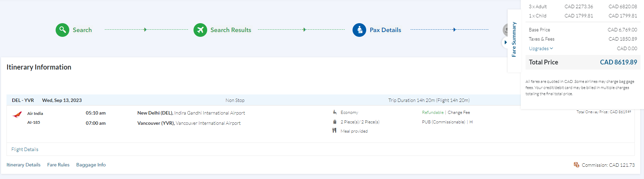Open the Itinerary Details tab
The image size is (644, 179).
pyautogui.click(x=24, y=165)
